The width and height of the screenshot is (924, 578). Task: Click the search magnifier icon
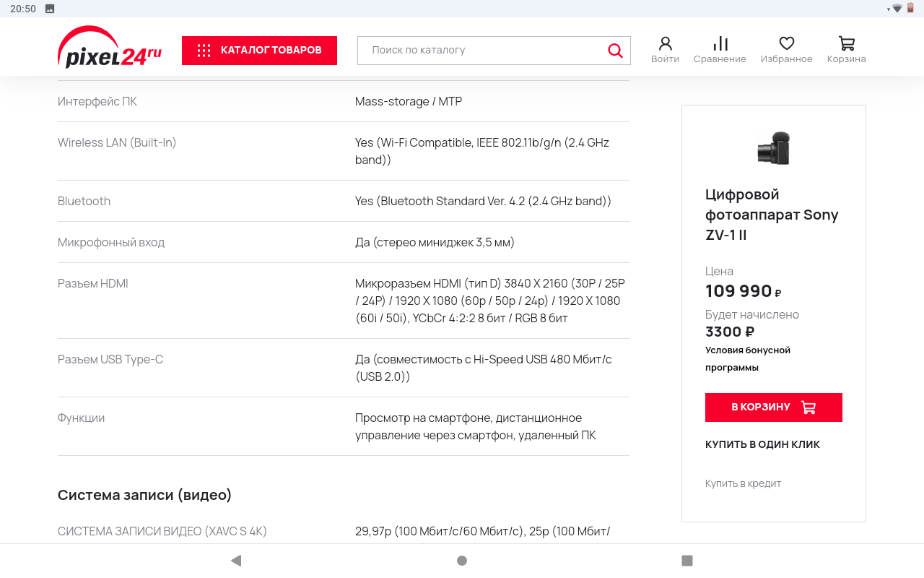[615, 51]
